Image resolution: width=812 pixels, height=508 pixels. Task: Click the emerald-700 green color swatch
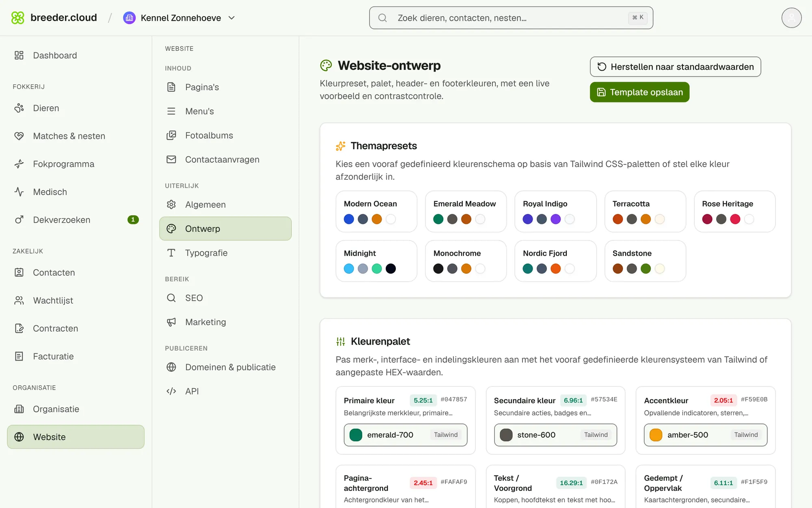[356, 435]
